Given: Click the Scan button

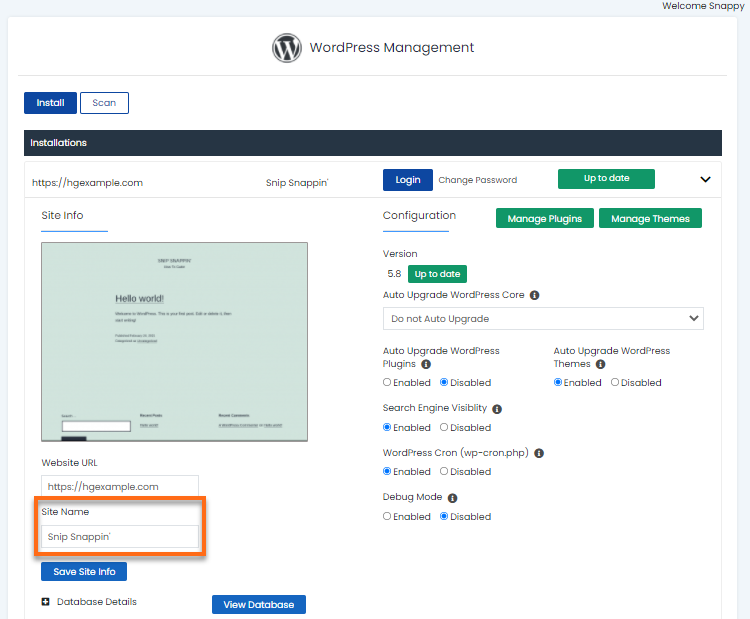Looking at the screenshot, I should pyautogui.click(x=104, y=103).
